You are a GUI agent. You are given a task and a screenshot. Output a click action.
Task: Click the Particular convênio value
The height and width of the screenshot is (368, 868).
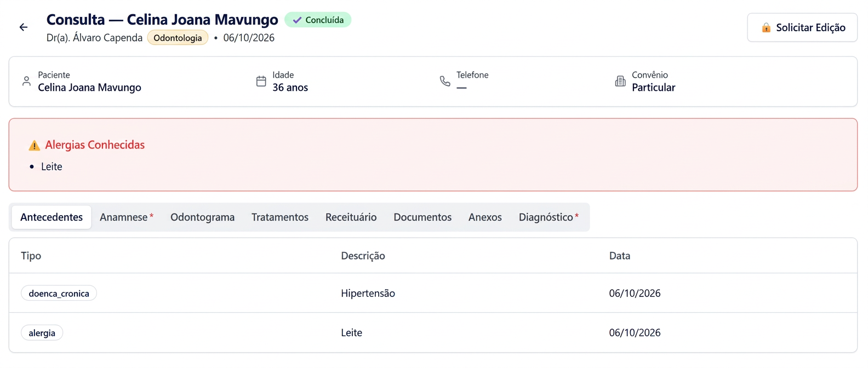653,88
